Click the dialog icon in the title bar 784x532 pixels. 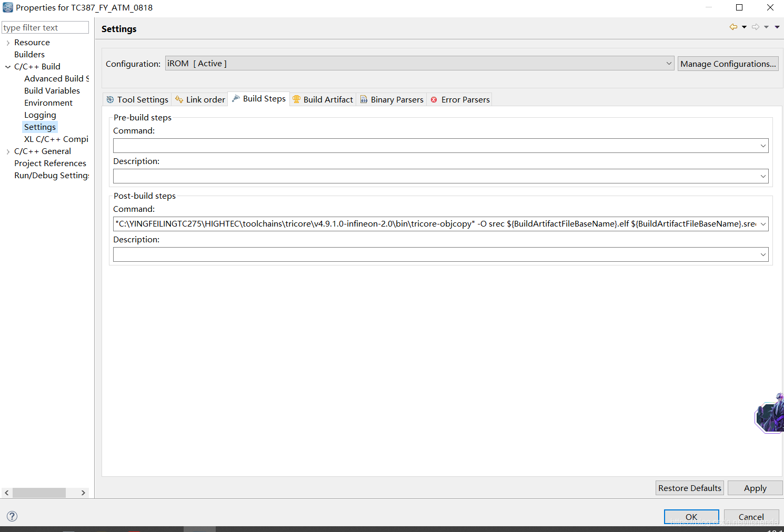pyautogui.click(x=7, y=7)
